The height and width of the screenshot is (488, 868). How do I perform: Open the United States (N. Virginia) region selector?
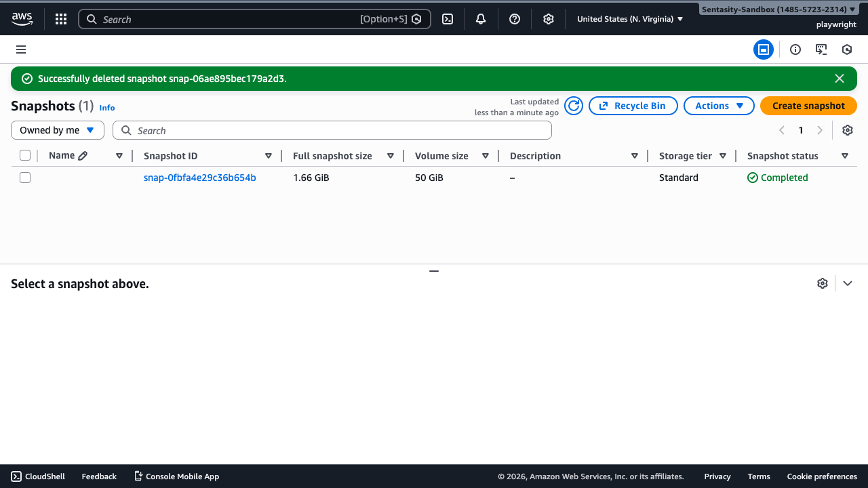pyautogui.click(x=630, y=19)
